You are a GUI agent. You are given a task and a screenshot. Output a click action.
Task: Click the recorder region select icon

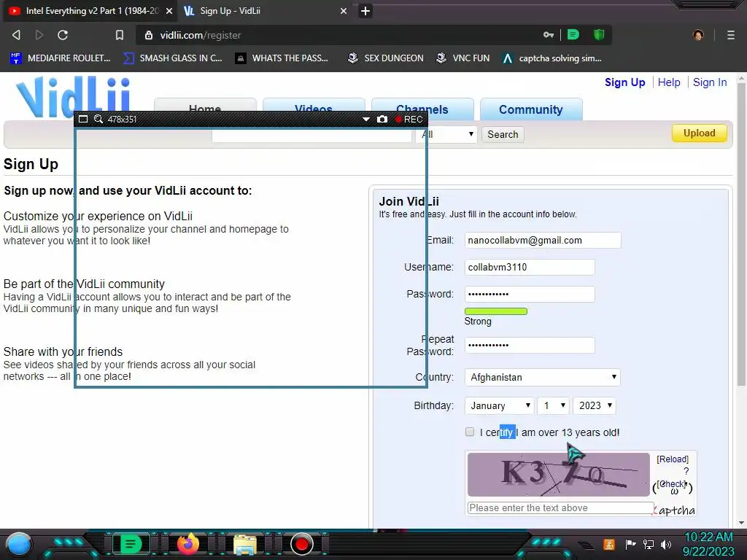click(83, 119)
